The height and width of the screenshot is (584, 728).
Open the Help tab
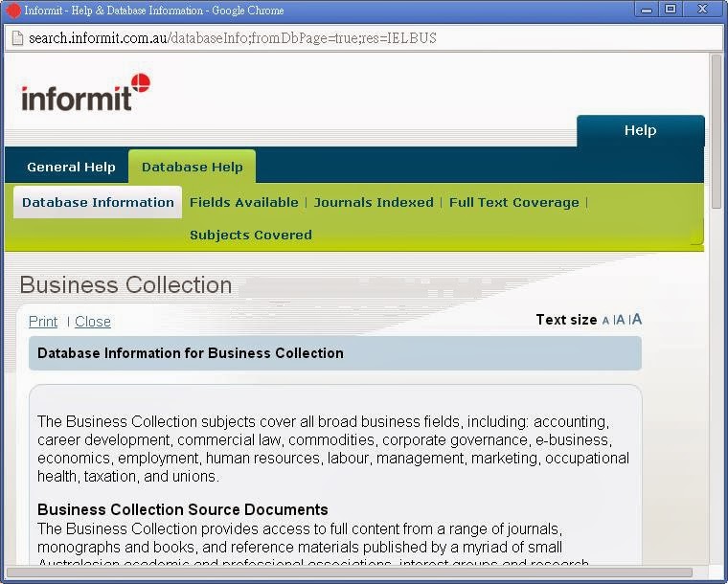[x=640, y=130]
